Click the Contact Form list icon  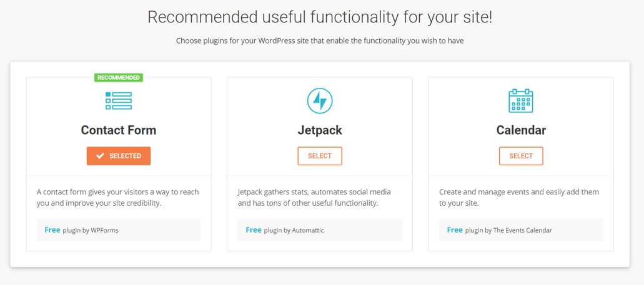tap(119, 100)
